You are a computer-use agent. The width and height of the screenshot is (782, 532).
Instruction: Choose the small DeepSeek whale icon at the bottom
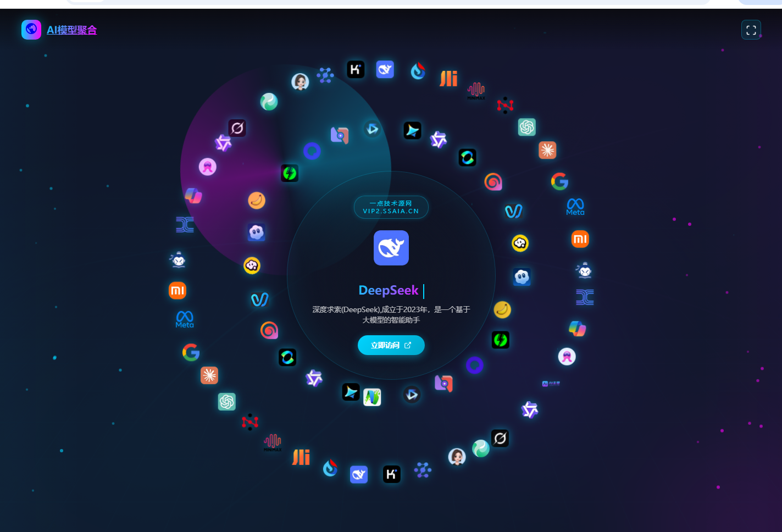point(359,474)
